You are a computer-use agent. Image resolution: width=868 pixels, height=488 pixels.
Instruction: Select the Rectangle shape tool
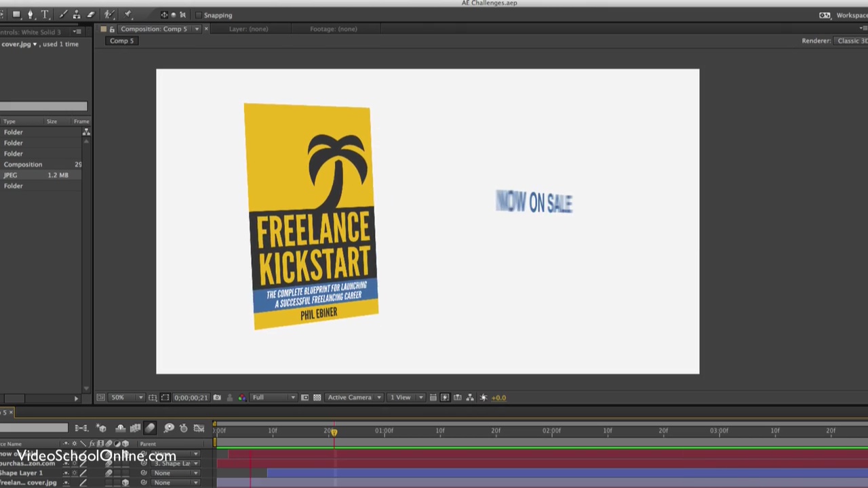pyautogui.click(x=16, y=14)
